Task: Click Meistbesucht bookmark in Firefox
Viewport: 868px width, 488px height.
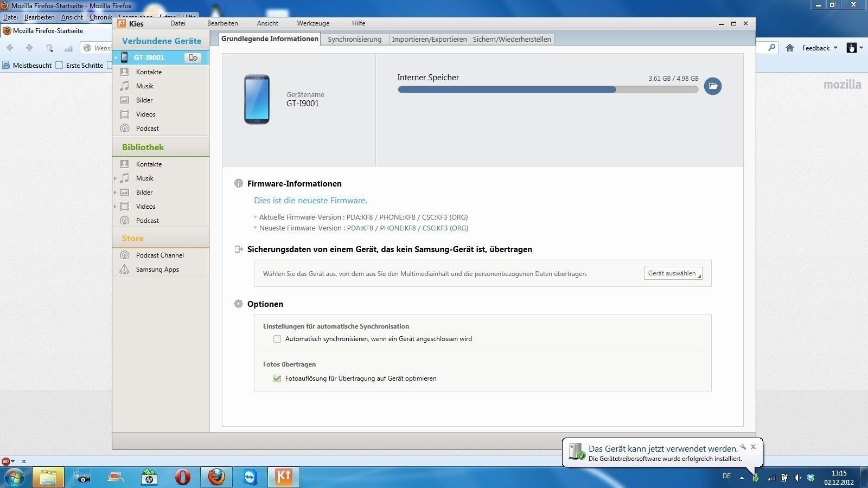Action: [x=27, y=66]
